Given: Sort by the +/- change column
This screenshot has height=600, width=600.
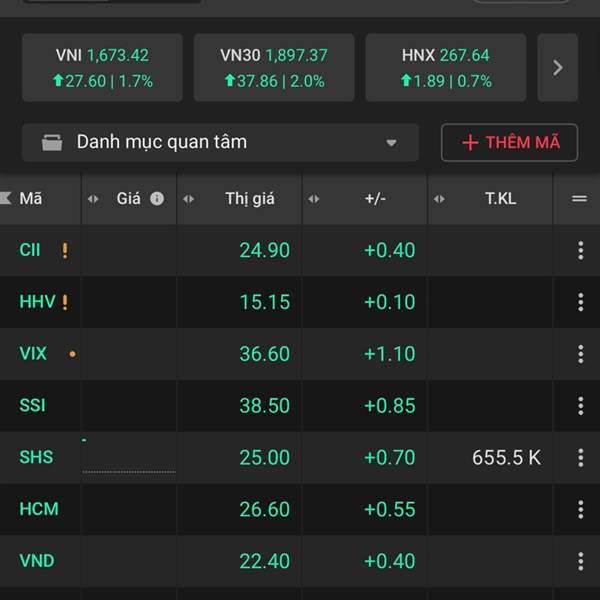Looking at the screenshot, I should click(x=374, y=199).
